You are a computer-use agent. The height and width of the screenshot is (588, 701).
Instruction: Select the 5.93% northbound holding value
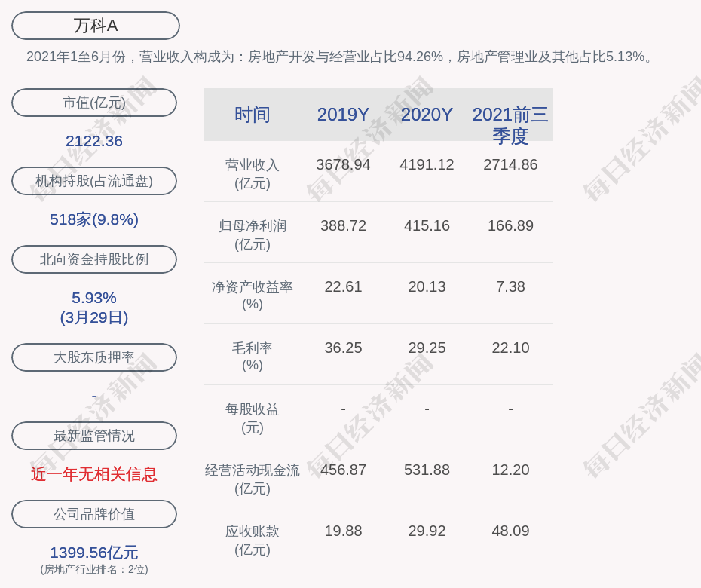coord(94,298)
